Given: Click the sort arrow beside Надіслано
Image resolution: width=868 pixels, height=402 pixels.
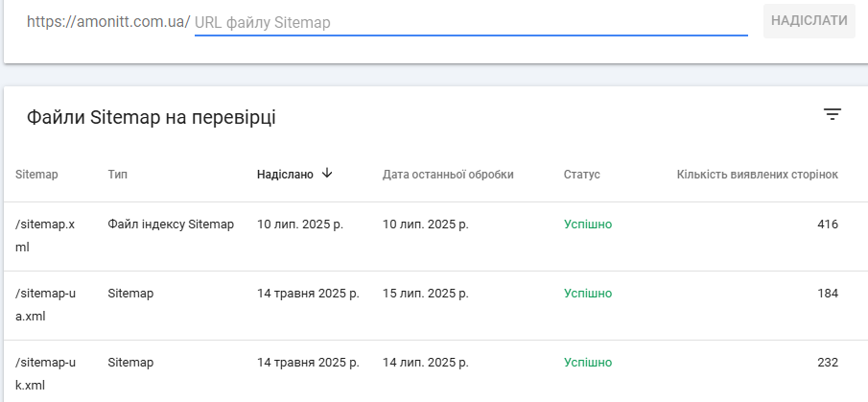Looking at the screenshot, I should tap(327, 174).
